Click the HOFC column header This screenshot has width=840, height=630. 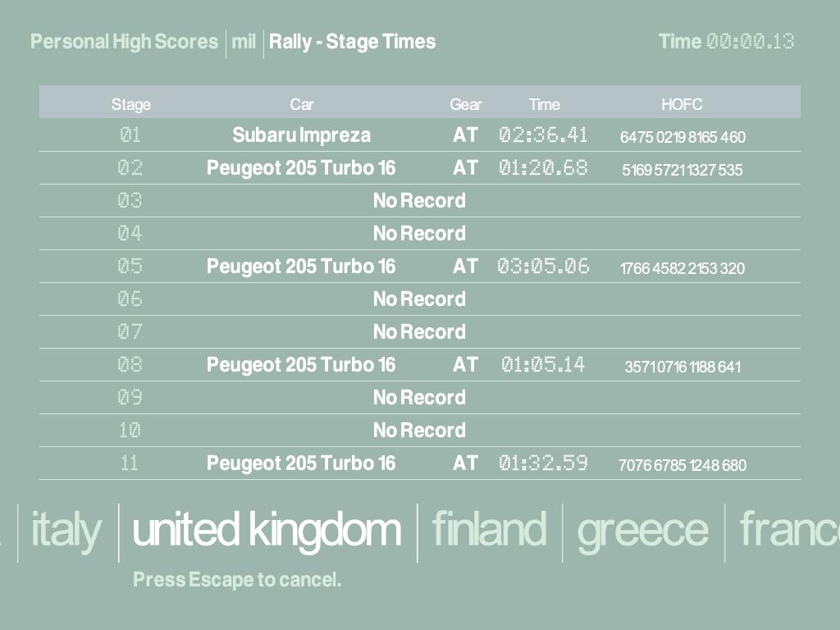(682, 104)
